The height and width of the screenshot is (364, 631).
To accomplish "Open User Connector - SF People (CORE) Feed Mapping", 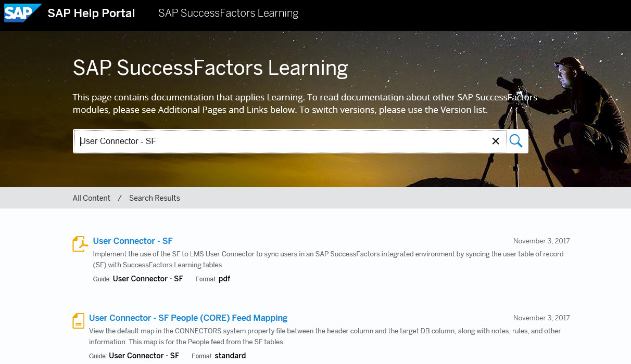I will pyautogui.click(x=188, y=318).
